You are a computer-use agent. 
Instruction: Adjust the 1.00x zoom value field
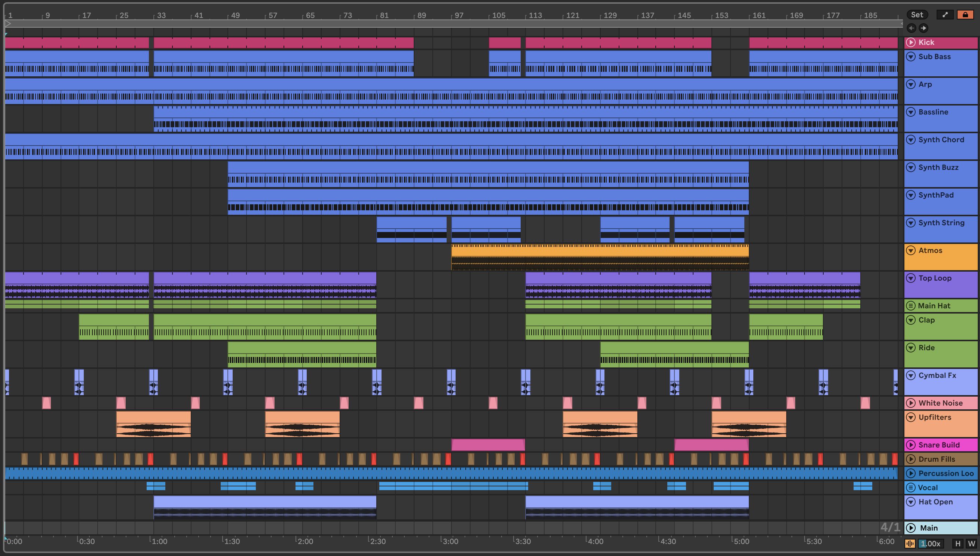pyautogui.click(x=931, y=543)
